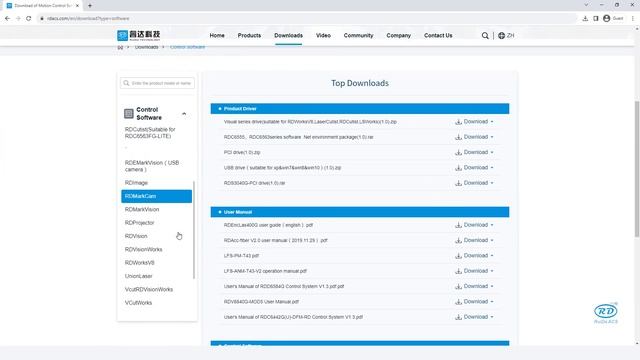Click the Top Downloads heading
The image size is (640, 360).
(x=360, y=83)
